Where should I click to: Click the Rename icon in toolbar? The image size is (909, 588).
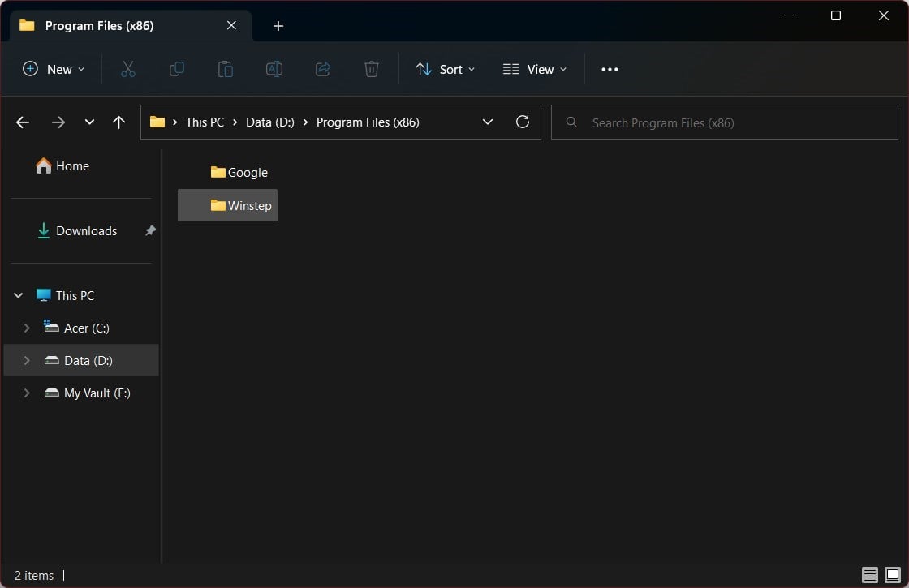coord(274,69)
